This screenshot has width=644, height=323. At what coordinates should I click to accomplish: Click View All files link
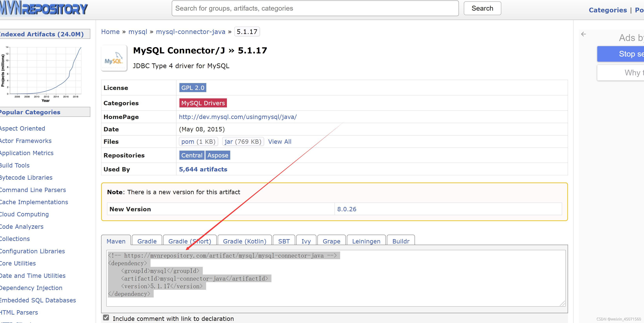[x=280, y=142]
